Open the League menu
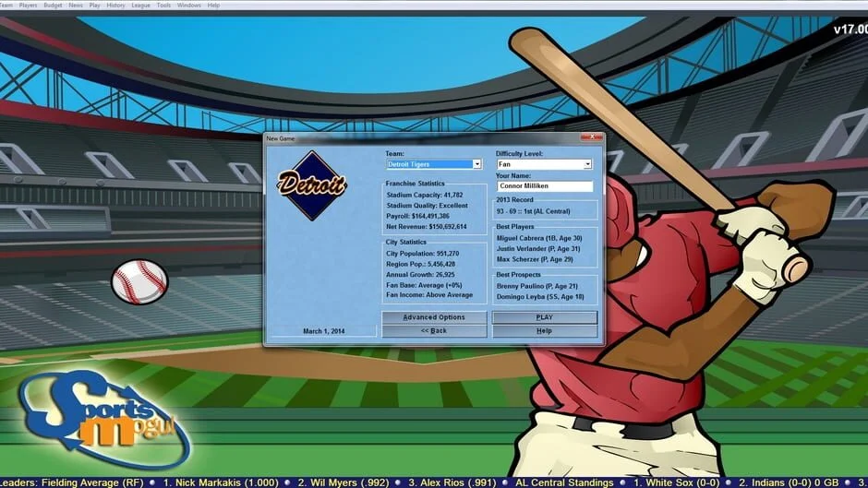Image resolution: width=868 pixels, height=488 pixels. (x=140, y=5)
